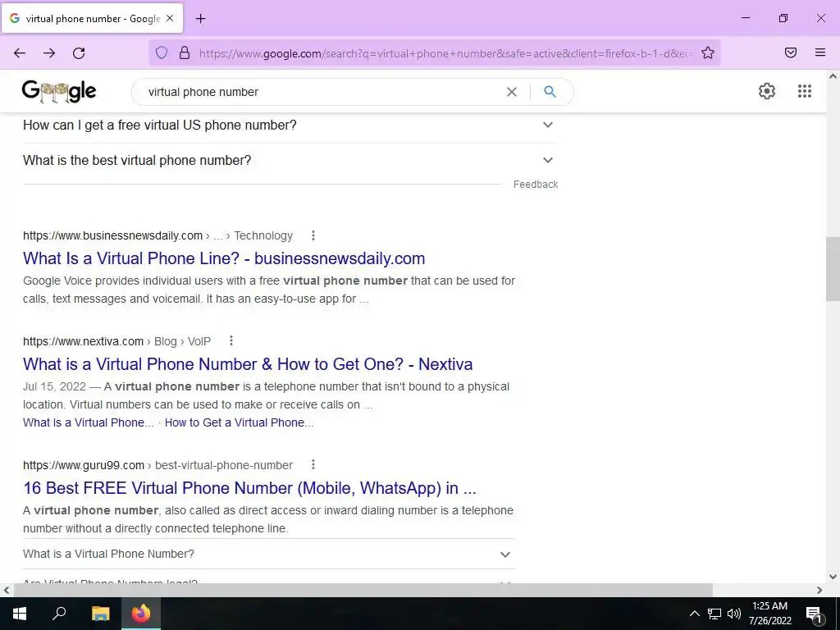Viewport: 840px width, 630px height.
Task: Follow the 'What Is a Virtual Phone...' sitelink
Action: (89, 422)
